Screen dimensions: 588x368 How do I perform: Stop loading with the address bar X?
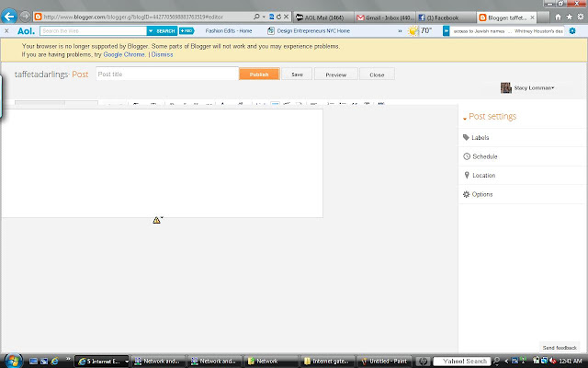[286, 17]
